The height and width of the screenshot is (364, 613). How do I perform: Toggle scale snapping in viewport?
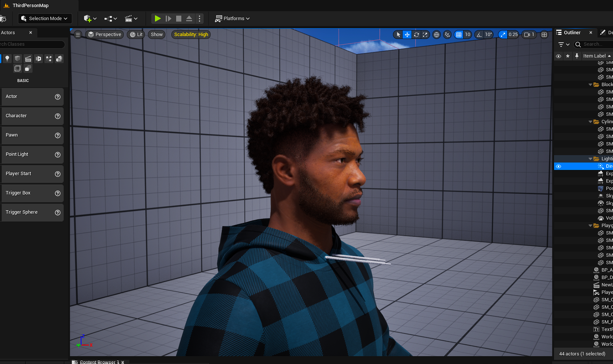point(503,35)
